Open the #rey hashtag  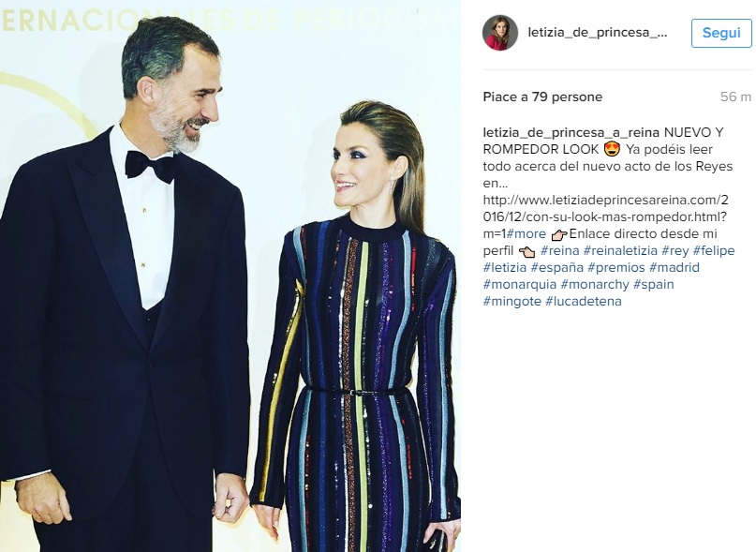tap(675, 251)
